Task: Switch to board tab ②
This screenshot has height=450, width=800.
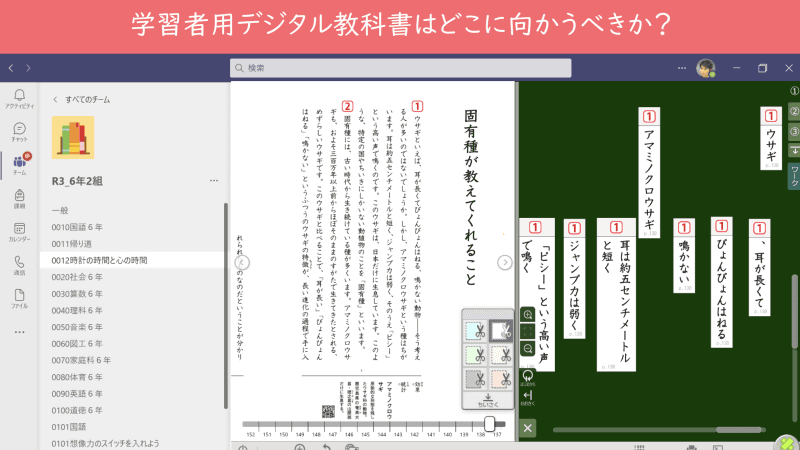Action: click(794, 111)
